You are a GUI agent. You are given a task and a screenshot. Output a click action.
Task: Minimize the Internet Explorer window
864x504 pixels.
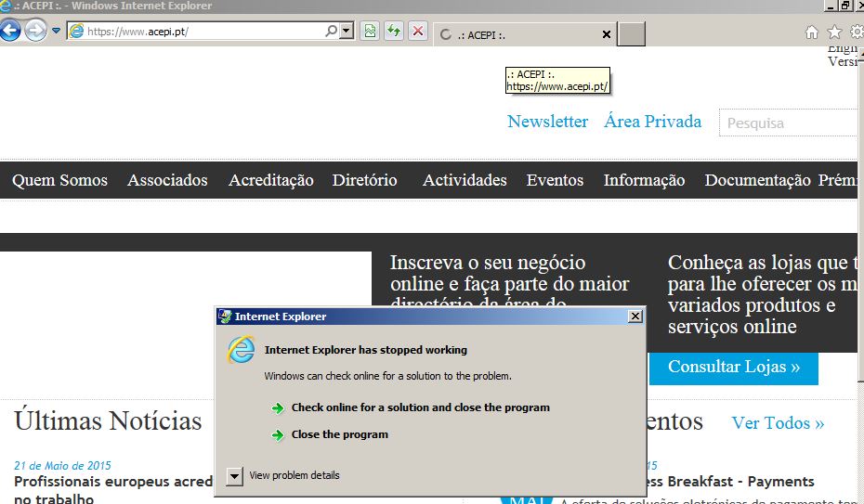[x=831, y=6]
